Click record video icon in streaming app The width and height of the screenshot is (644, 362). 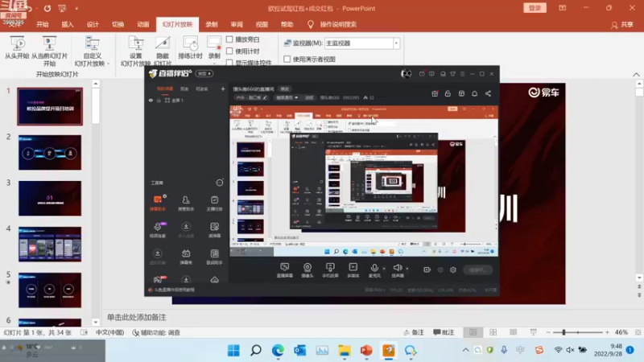[x=427, y=269]
